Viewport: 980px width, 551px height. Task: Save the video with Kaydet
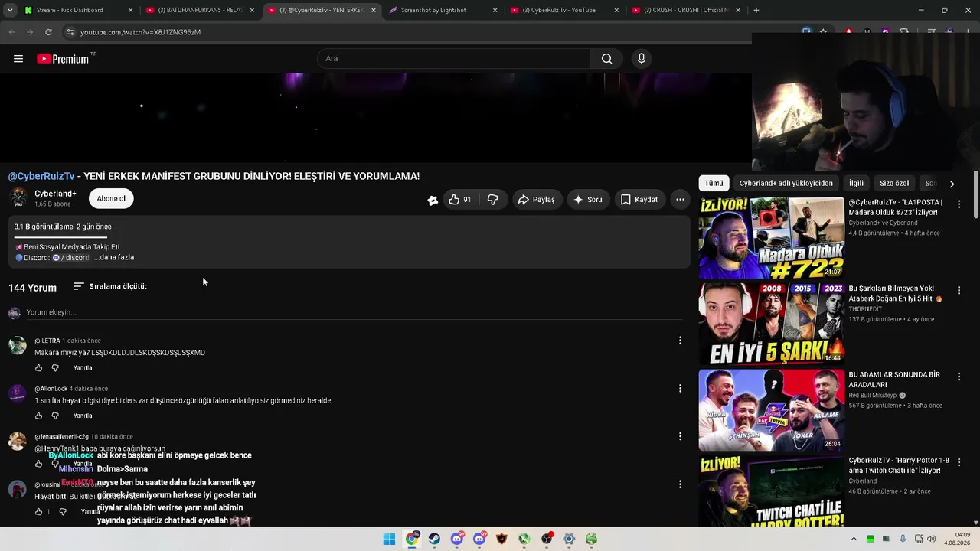click(639, 200)
